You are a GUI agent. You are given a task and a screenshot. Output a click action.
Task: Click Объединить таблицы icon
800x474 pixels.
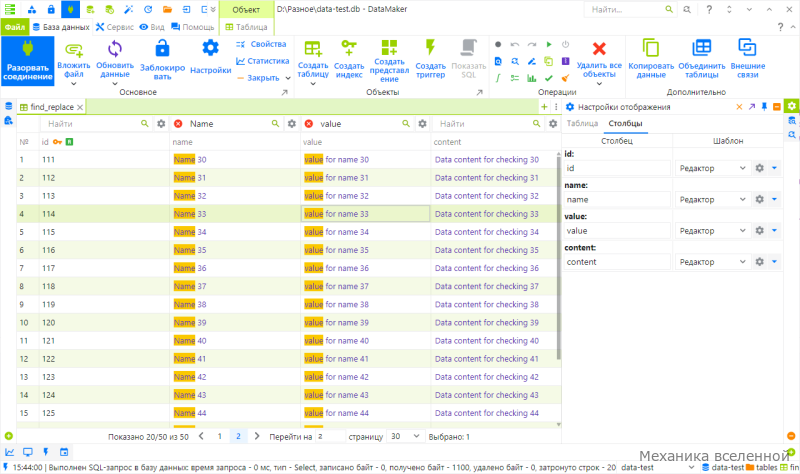702,48
